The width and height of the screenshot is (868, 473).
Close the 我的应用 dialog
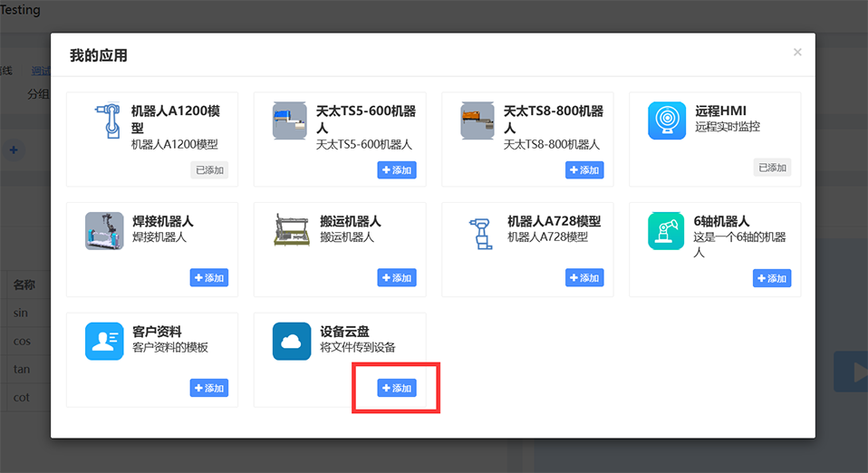pyautogui.click(x=797, y=53)
